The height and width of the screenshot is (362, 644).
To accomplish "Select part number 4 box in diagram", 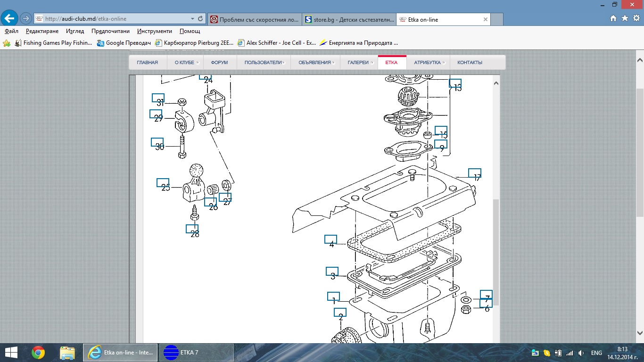I will (x=331, y=239).
